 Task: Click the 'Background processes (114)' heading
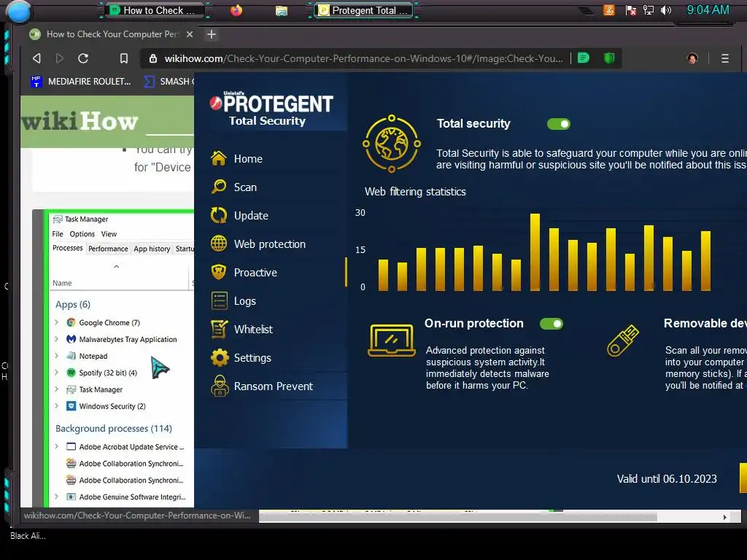113,428
